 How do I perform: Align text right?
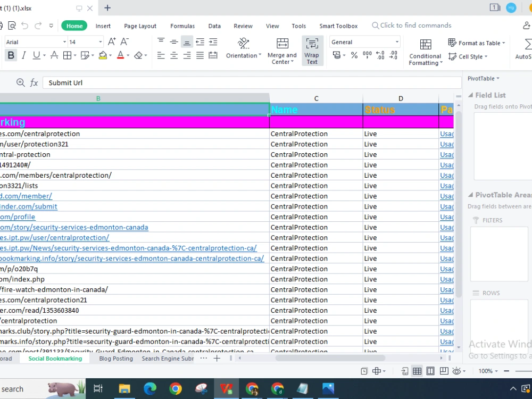187,55
